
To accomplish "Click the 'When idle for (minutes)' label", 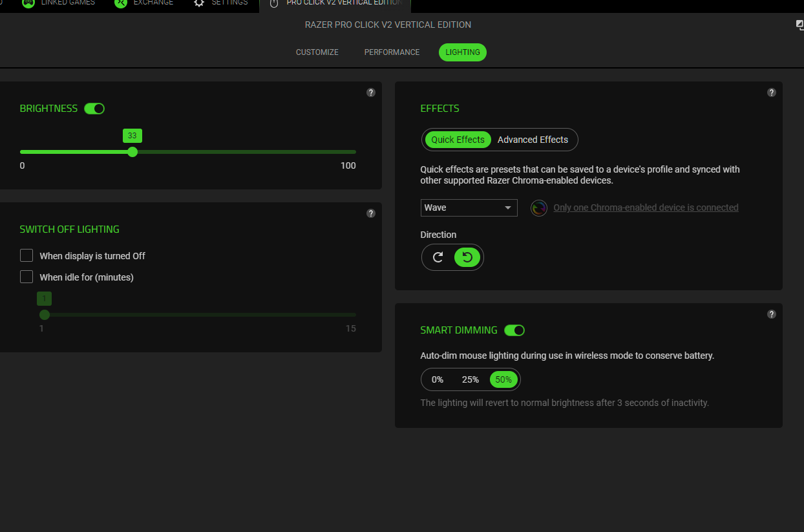I will 87,277.
